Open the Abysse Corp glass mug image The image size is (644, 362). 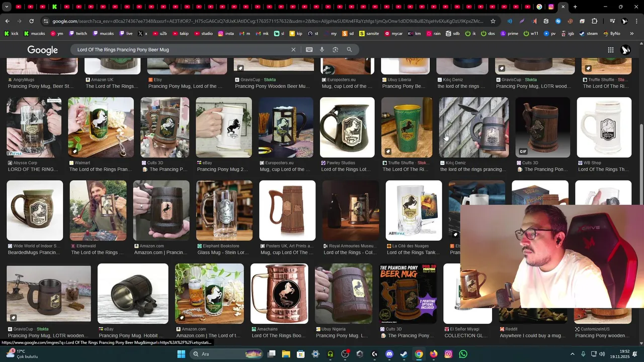click(34, 127)
